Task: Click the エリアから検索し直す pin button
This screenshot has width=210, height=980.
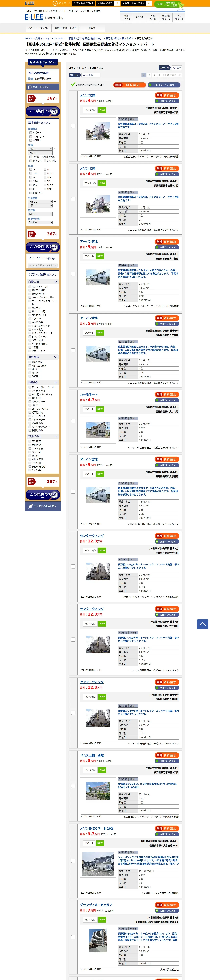Action: [43, 506]
